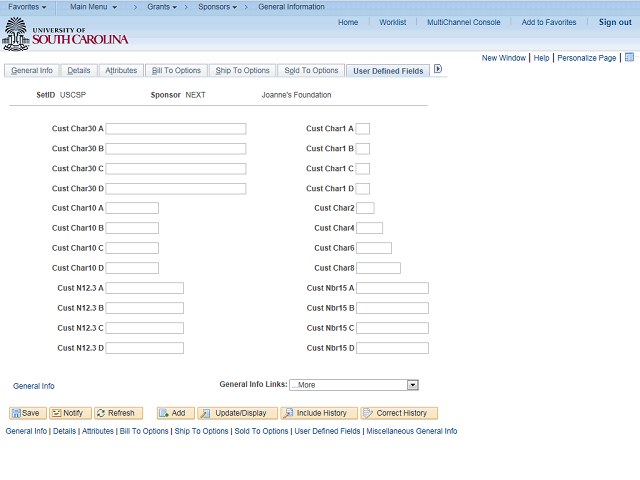Switch to the Details tab
This screenshot has height=480, width=640.
coord(79,71)
